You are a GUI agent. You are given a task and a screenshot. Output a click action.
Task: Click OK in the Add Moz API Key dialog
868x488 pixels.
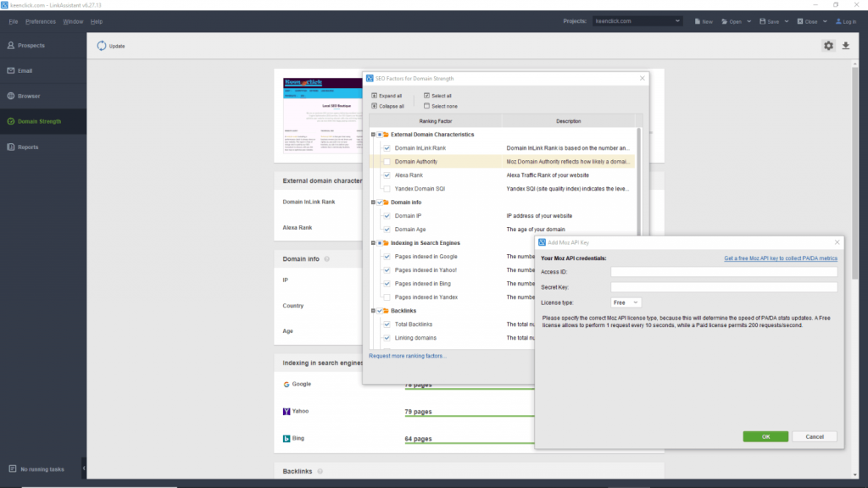[765, 436]
